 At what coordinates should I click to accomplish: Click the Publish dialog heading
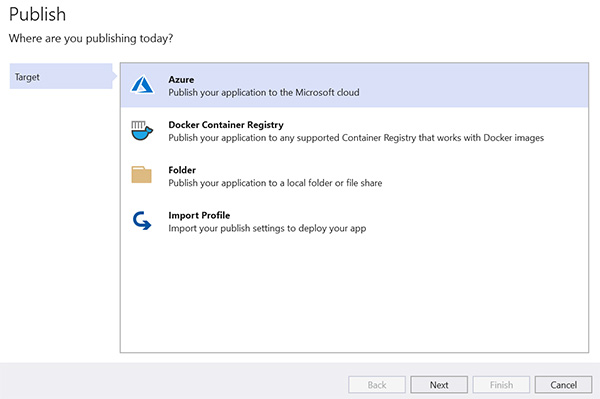coord(37,15)
